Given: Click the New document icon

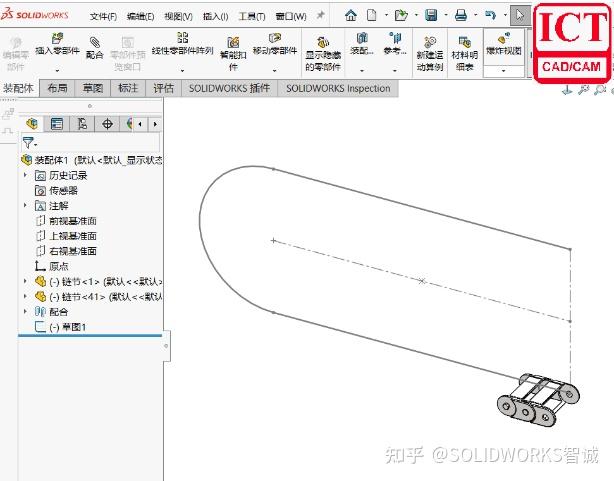Looking at the screenshot, I should point(372,16).
